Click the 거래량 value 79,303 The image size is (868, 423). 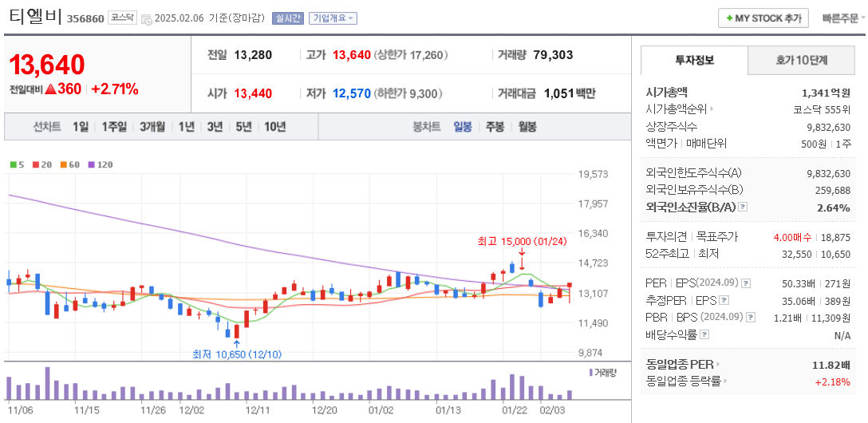[x=554, y=55]
